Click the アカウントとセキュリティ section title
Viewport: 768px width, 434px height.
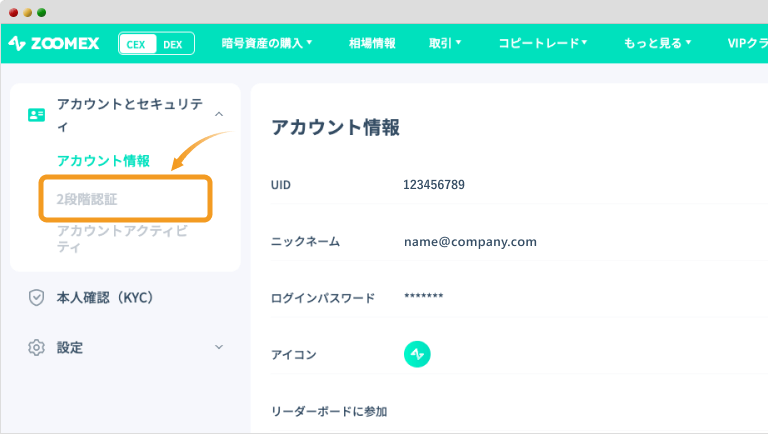pyautogui.click(x=130, y=115)
